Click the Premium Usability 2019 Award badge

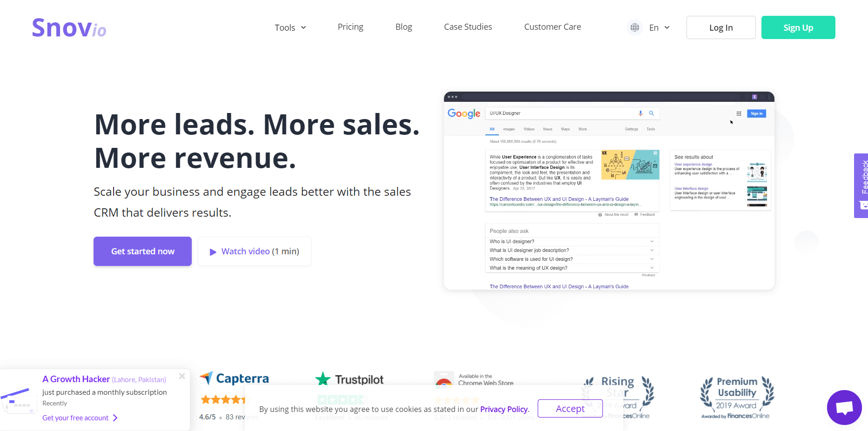pyautogui.click(x=736, y=398)
